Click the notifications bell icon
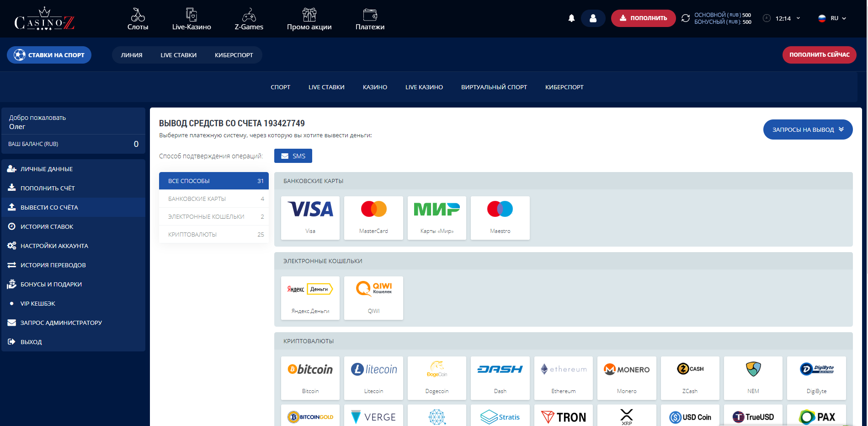 [571, 18]
